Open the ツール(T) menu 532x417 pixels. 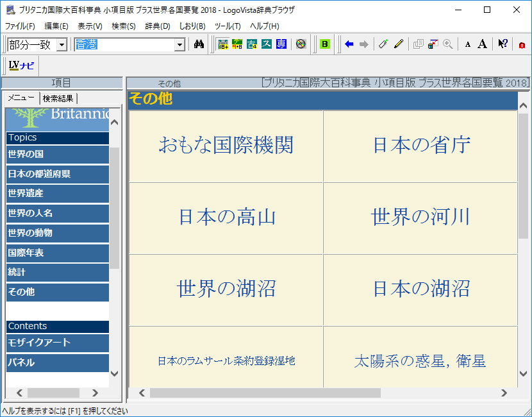[x=228, y=26]
